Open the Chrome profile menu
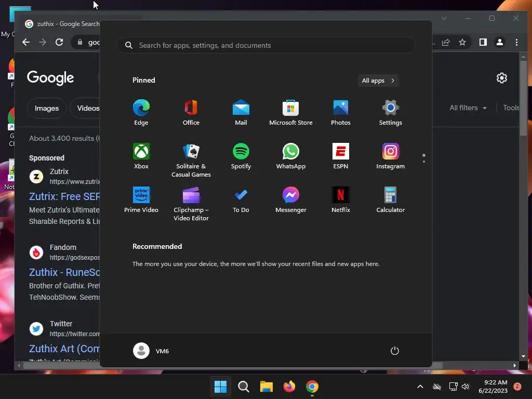This screenshot has width=532, height=399. [x=500, y=42]
